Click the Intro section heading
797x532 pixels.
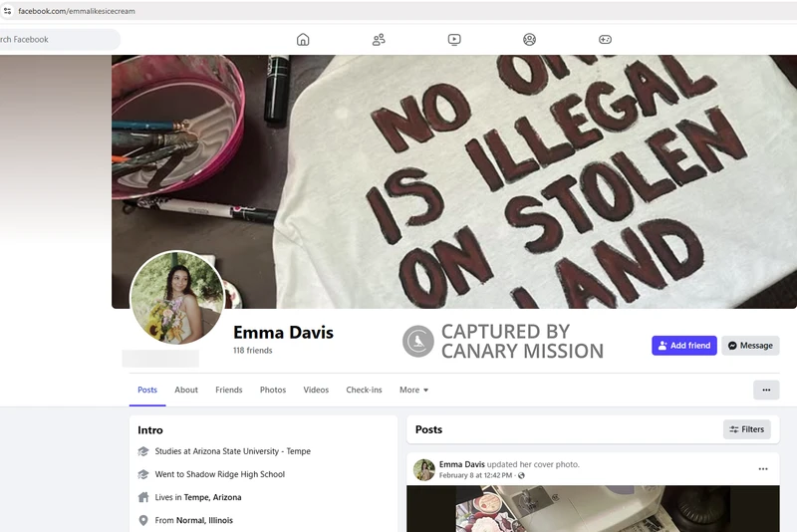pyautogui.click(x=150, y=430)
